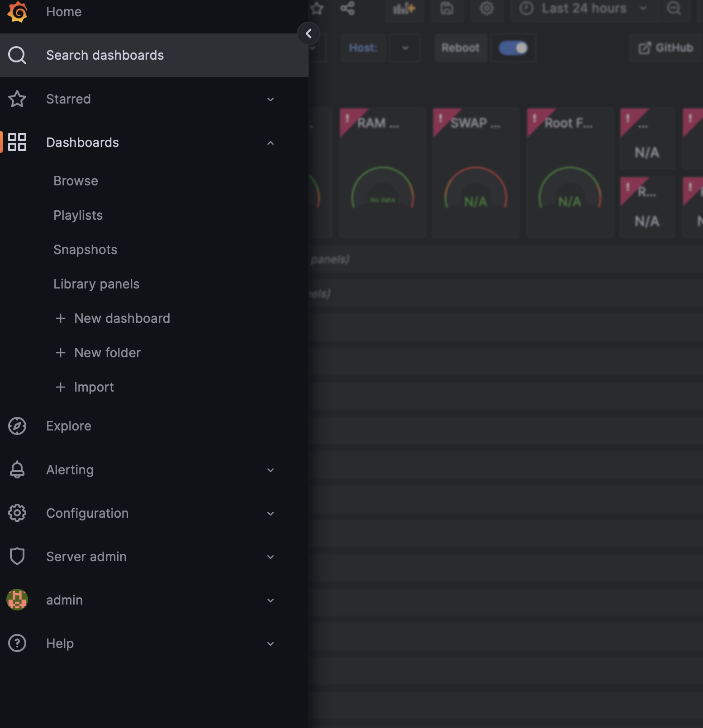
Task: Click the Configuration gear icon
Action: [x=17, y=513]
